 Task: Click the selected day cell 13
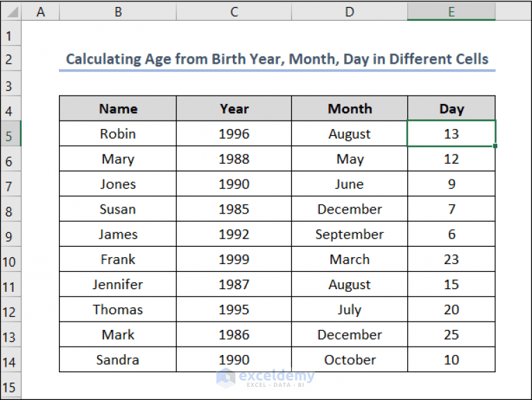click(452, 134)
